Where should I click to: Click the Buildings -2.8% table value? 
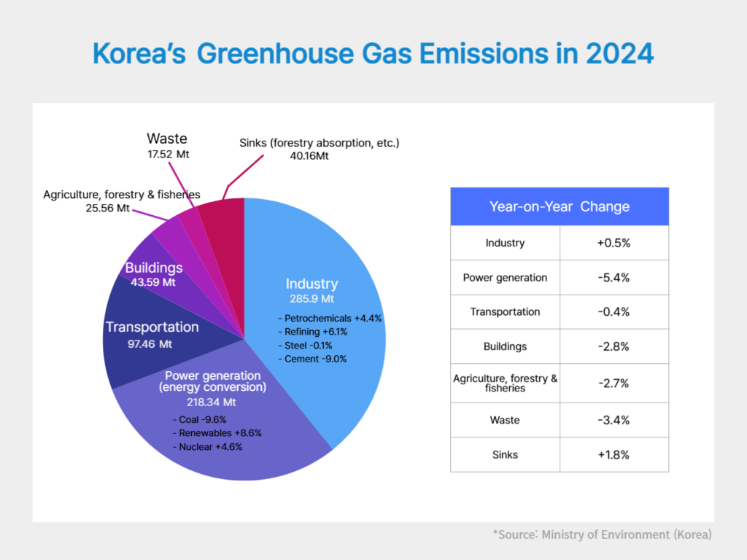[613, 346]
